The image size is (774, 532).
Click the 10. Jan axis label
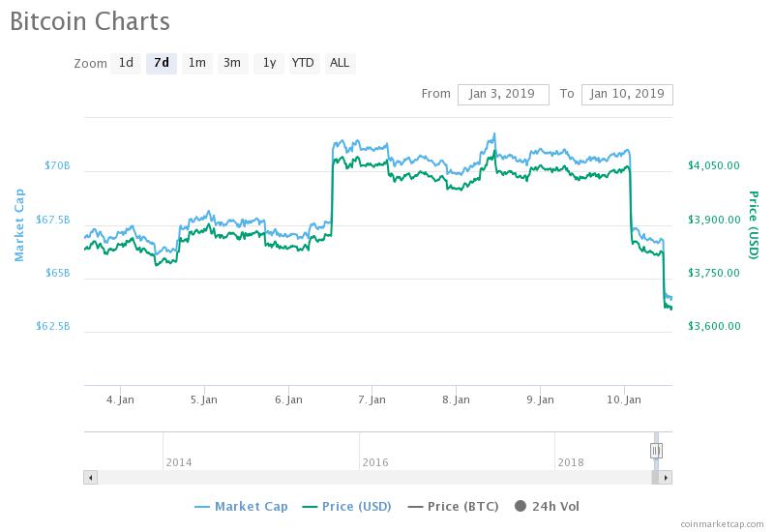tap(624, 399)
